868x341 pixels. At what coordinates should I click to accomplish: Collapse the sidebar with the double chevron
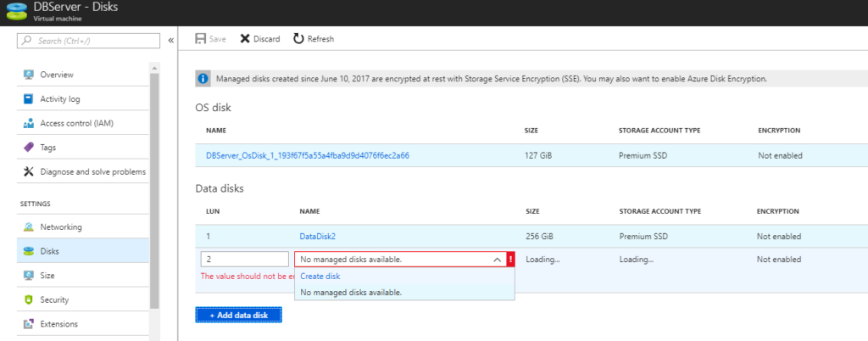[x=171, y=41]
